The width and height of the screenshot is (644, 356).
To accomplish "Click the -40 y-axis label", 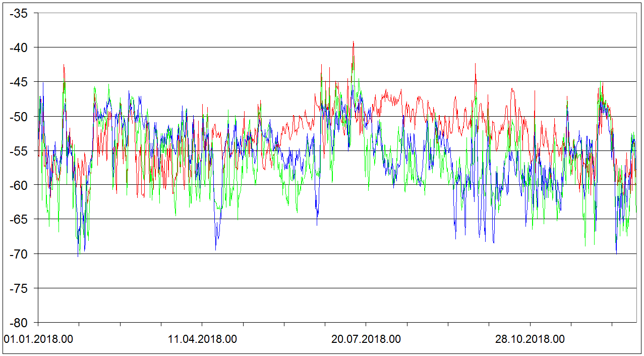I will 20,47.
